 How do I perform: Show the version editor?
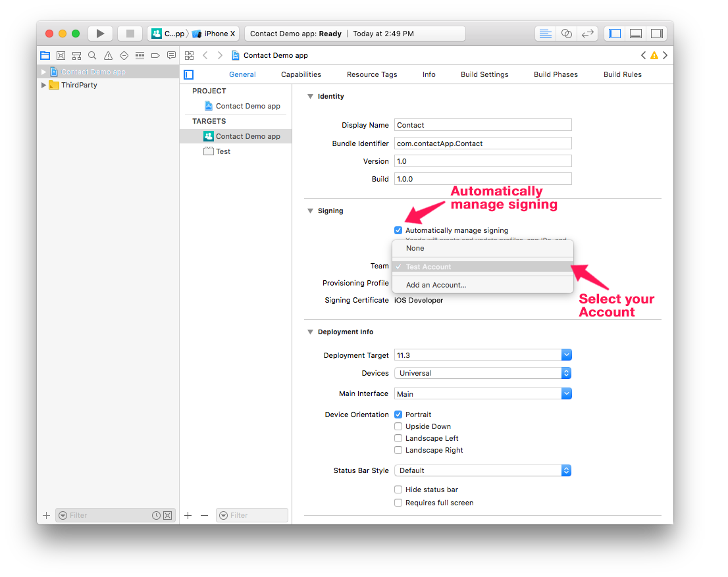(x=588, y=34)
